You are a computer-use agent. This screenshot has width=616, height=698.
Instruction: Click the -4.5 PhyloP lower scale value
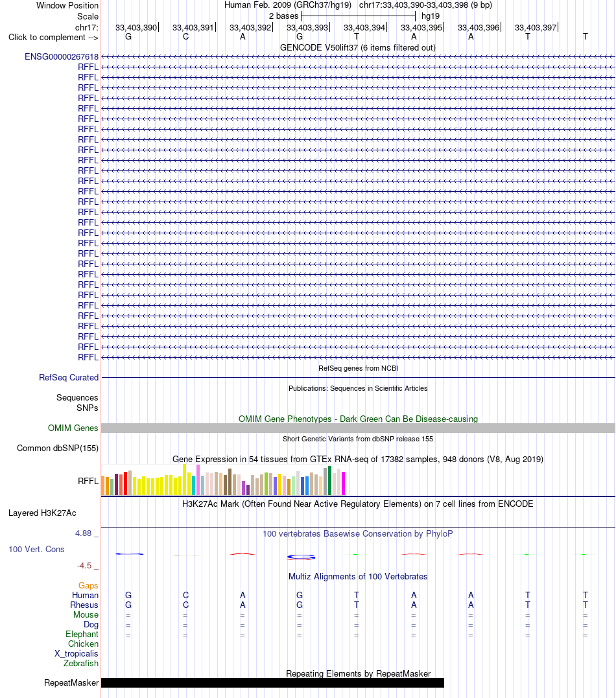pyautogui.click(x=84, y=566)
